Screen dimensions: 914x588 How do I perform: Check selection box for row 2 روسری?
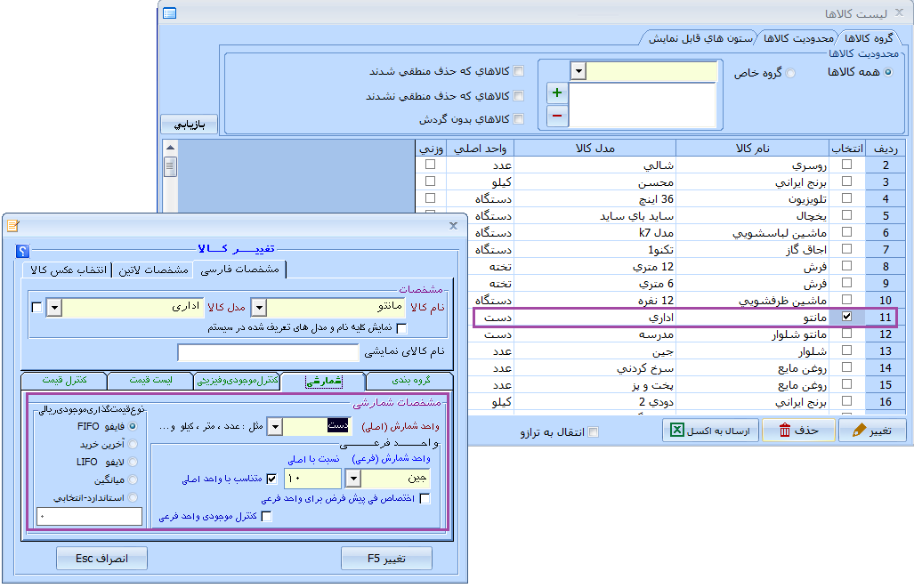(x=847, y=165)
